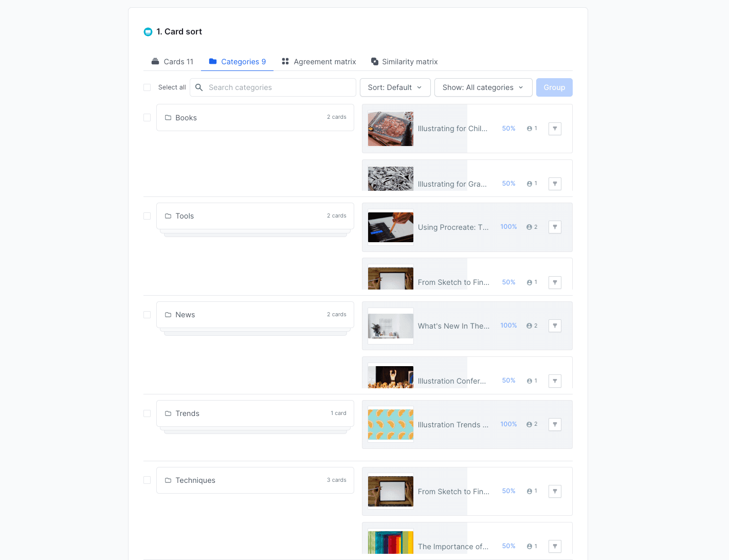Image resolution: width=729 pixels, height=560 pixels.
Task: Click filter icon on Illustration Trends card
Action: (555, 424)
